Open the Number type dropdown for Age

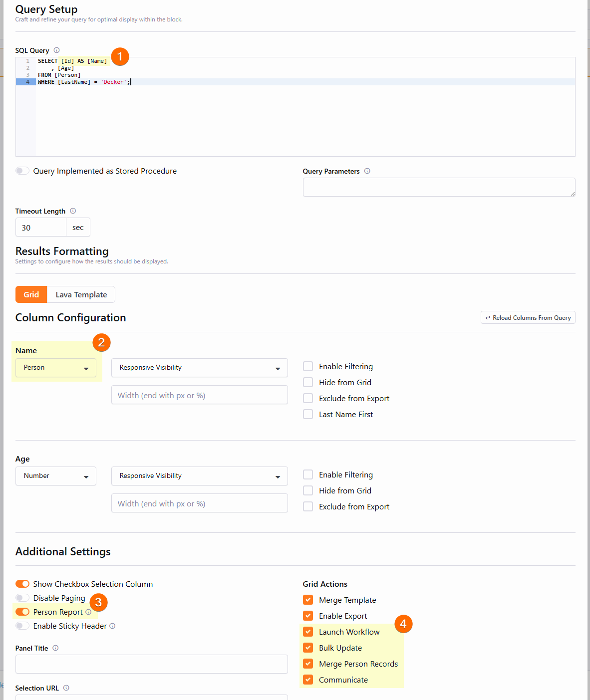[55, 475]
